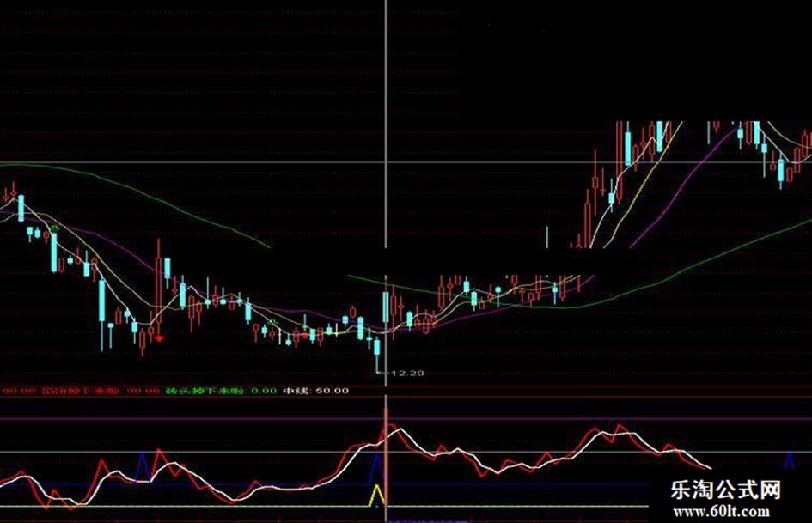812x523 pixels.
Task: Click the 12.20 lowest price label
Action: point(407,373)
